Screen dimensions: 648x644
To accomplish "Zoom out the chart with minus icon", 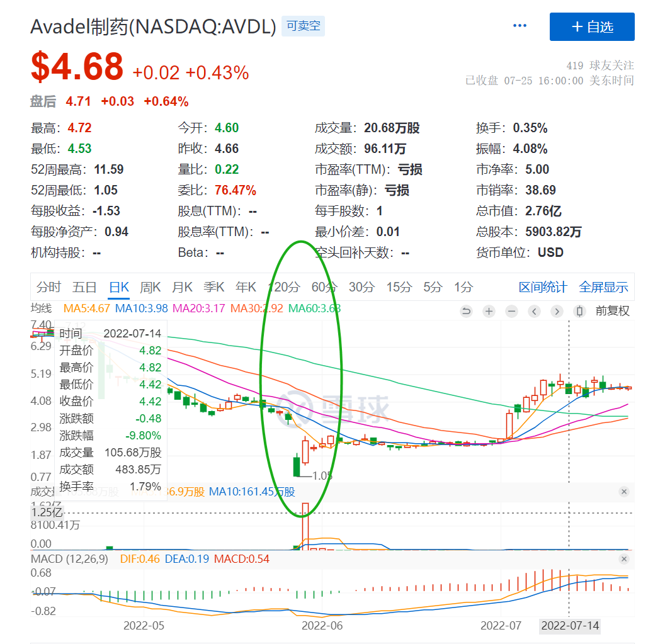I will [x=511, y=311].
